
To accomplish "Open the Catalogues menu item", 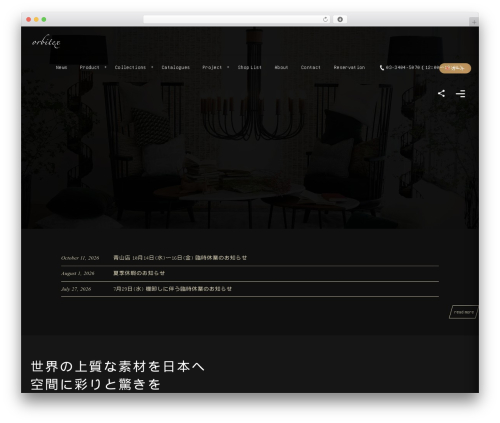I will pos(176,67).
